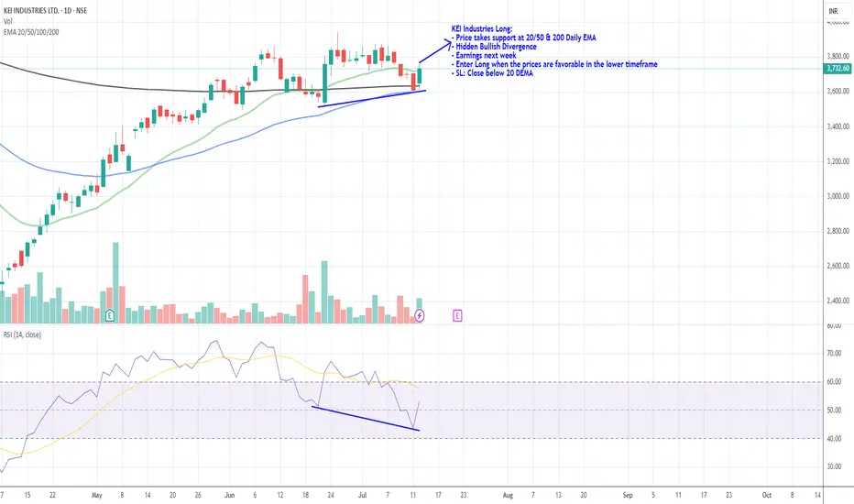Viewport: 854px width, 504px height.
Task: Select the EMA 20/50/100/200 indicator legend
Action: click(x=31, y=32)
